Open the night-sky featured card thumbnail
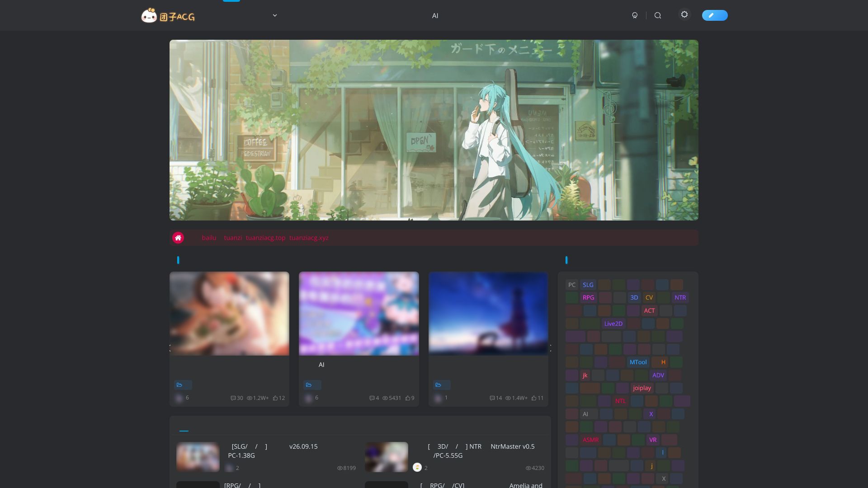 [x=488, y=314]
